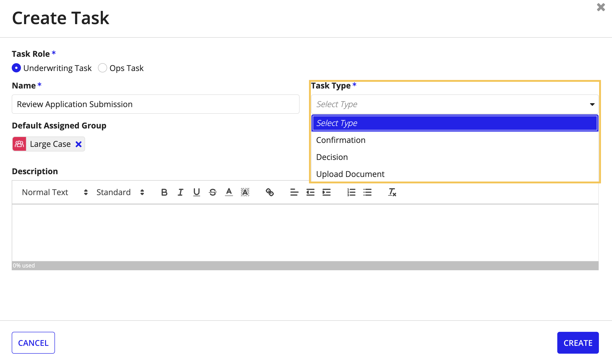Insert a hyperlink into description
The image size is (612, 364).
point(270,192)
